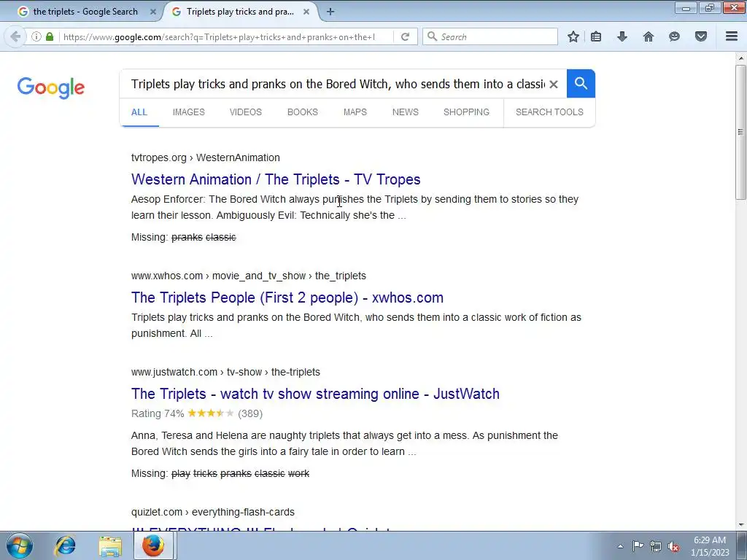Go to the Firefox home page icon
Viewport: 747px width, 560px height.
649,36
